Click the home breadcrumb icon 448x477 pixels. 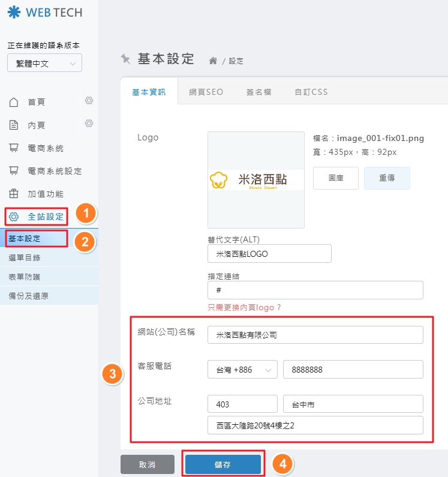[213, 61]
